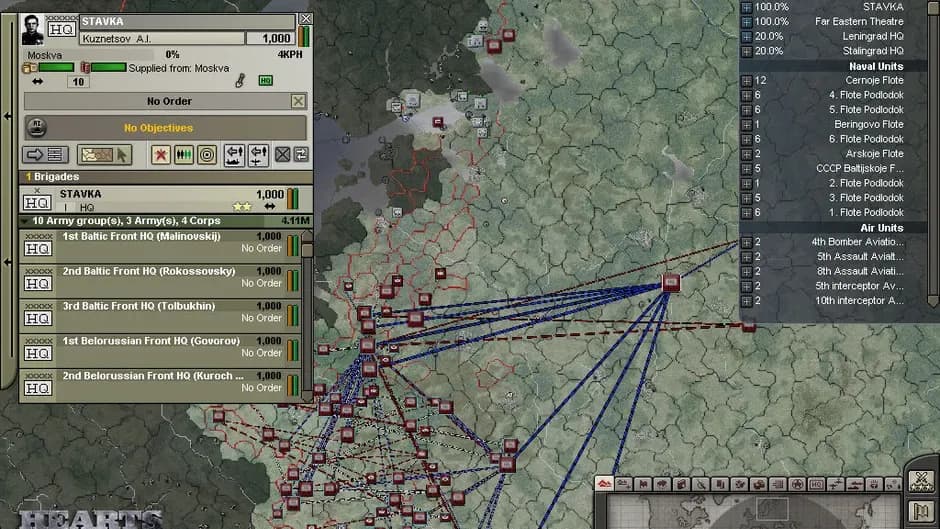Expand Leningrad HQ outliner entry

point(746,37)
